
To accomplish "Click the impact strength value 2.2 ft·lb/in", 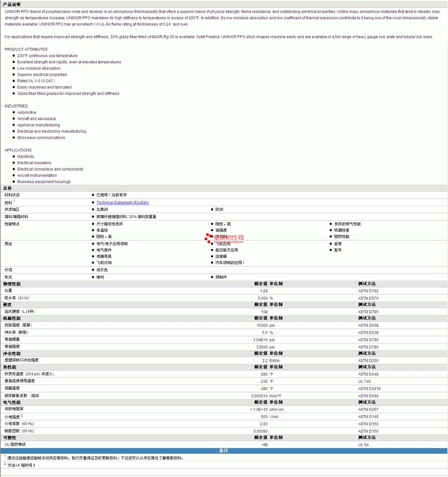I will [x=271, y=361].
